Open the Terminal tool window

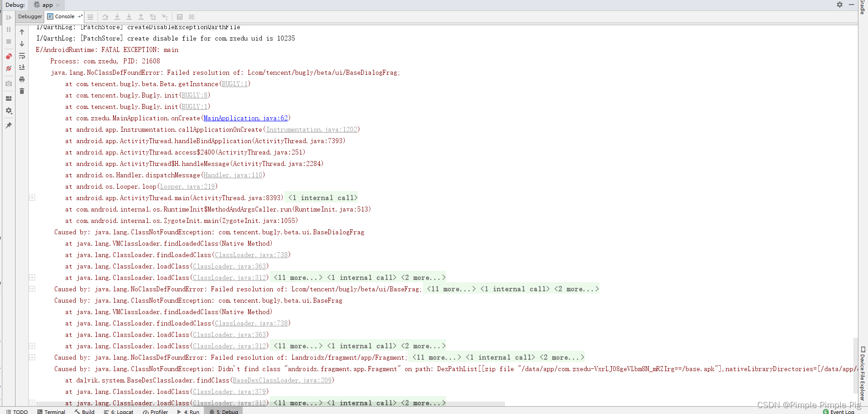tap(51, 411)
